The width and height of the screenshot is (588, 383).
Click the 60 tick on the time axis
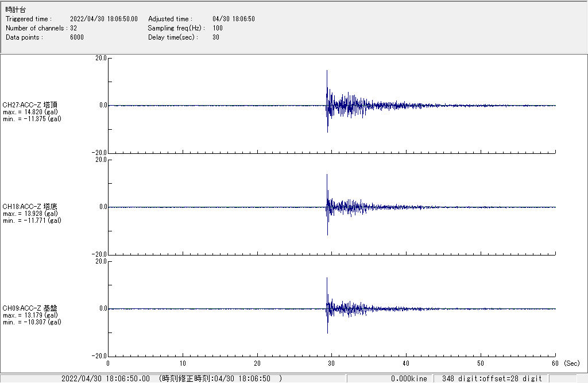[555, 363]
